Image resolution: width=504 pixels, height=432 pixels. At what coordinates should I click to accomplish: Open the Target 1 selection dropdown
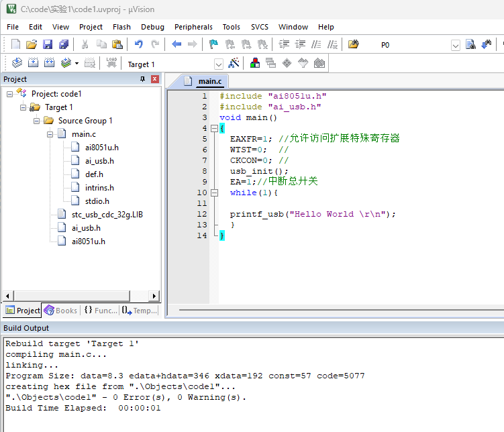click(x=219, y=64)
